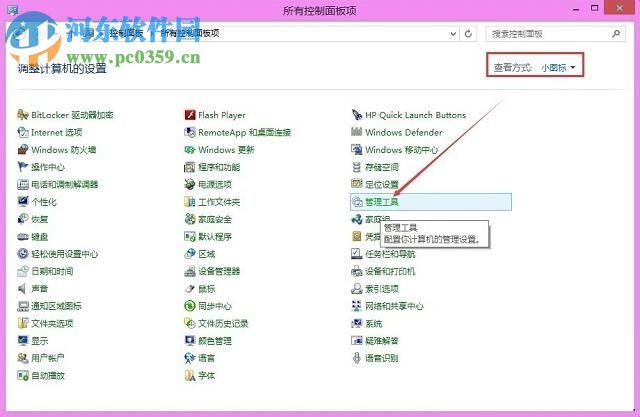Viewport: 640px width, 417px height.
Task: Open the HP Quick Launch Buttons icon
Action: coord(357,115)
